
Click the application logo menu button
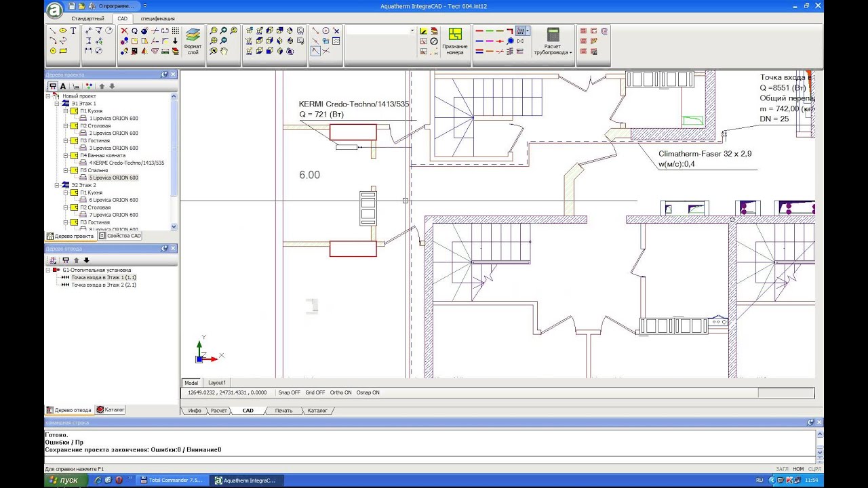coord(54,9)
